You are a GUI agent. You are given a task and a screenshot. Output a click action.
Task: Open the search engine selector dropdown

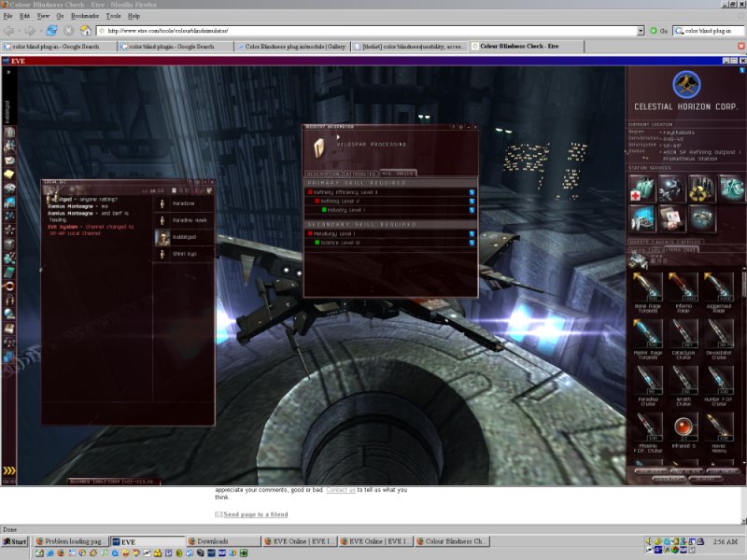tap(679, 31)
